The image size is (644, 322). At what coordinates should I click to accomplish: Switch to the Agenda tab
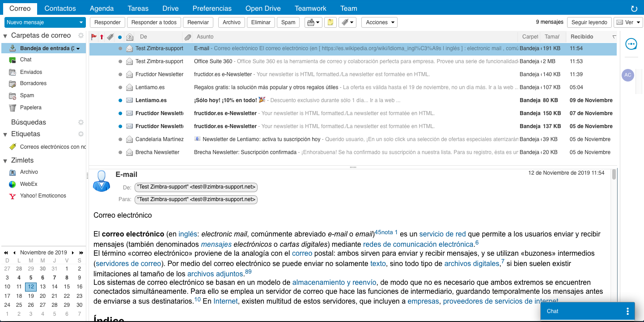(x=102, y=9)
